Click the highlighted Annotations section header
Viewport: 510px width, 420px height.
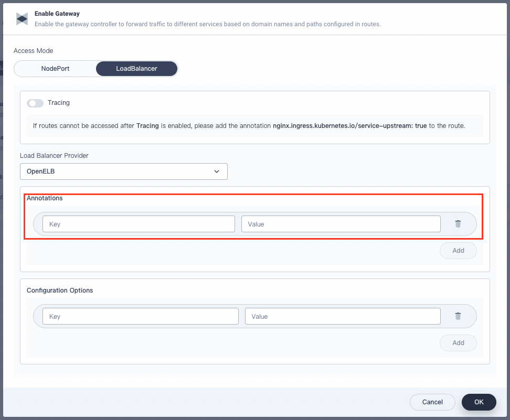(45, 198)
